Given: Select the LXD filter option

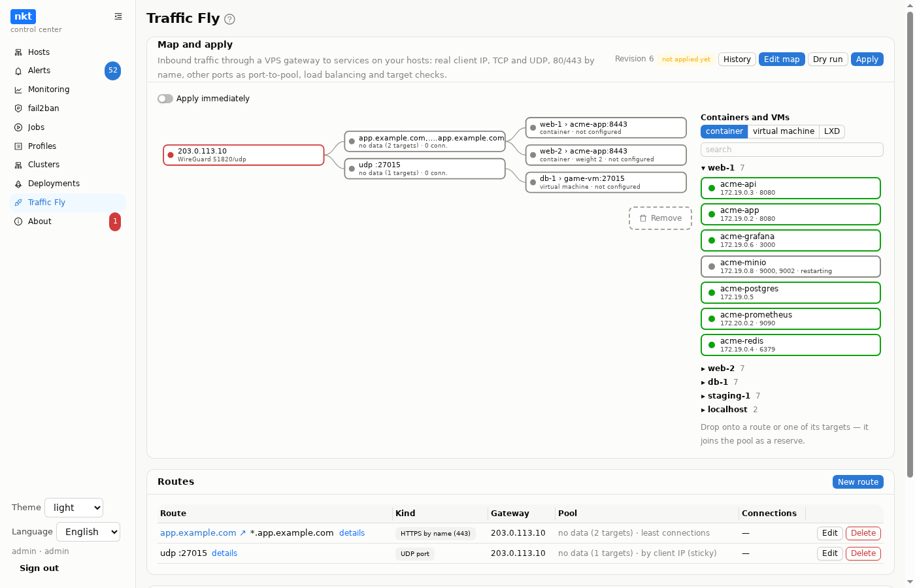Looking at the screenshot, I should [832, 131].
